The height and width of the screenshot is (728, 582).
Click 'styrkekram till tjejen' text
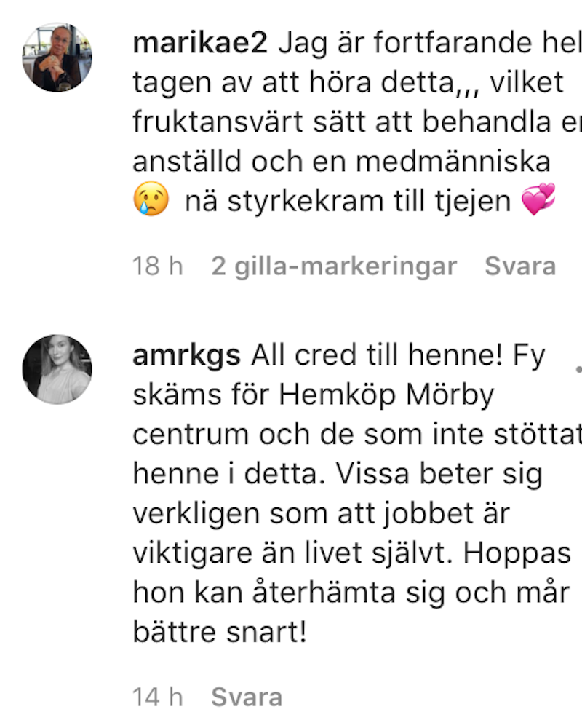[369, 202]
